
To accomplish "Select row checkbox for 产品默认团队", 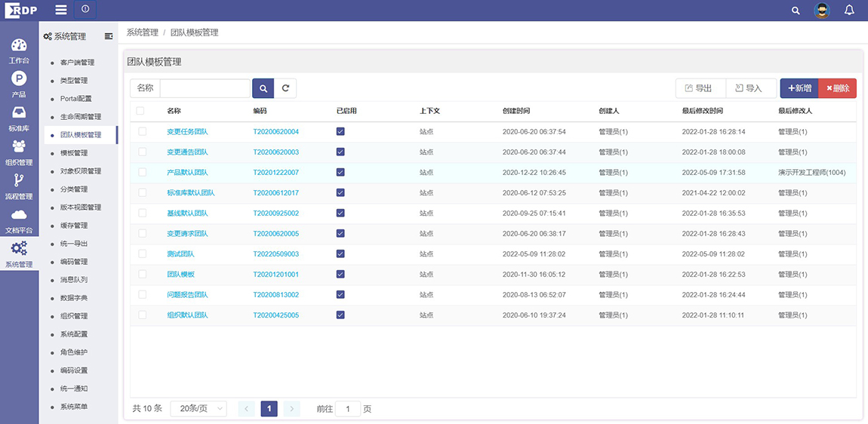I will tap(142, 172).
